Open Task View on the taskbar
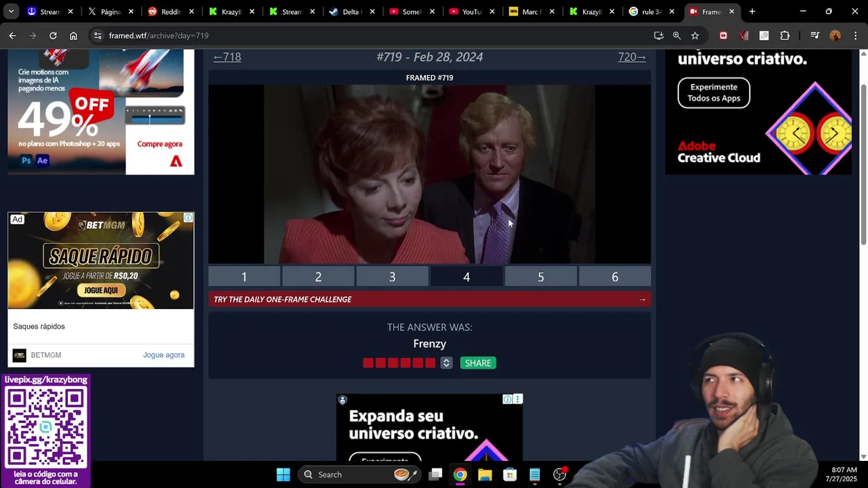Viewport: 868px width, 488px height. pyautogui.click(x=435, y=474)
